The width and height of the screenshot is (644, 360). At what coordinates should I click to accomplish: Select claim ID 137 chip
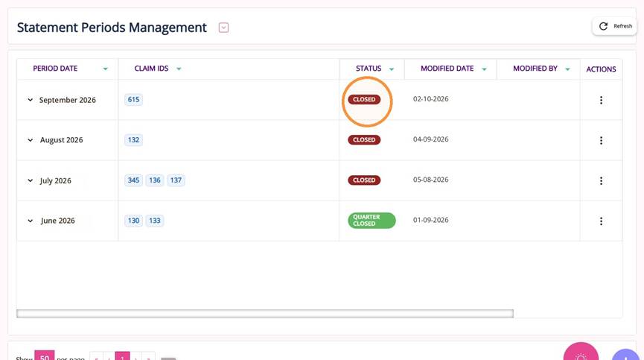[x=176, y=180]
